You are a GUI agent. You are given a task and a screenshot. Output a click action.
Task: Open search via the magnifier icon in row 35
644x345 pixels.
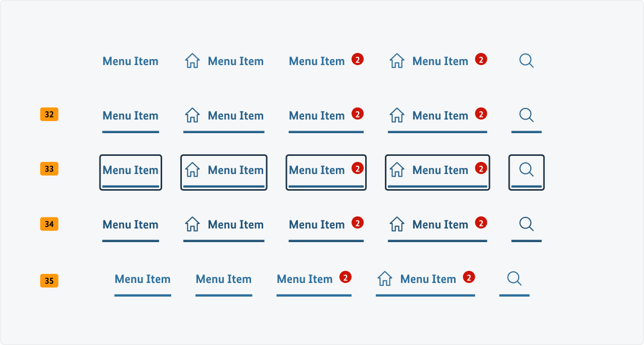tap(514, 278)
